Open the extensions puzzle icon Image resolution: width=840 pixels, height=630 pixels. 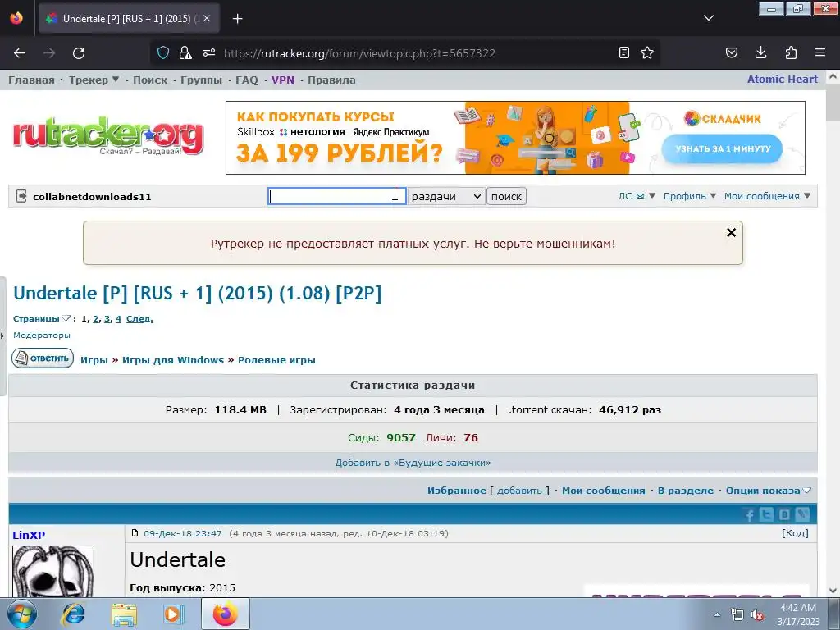pyautogui.click(x=791, y=52)
